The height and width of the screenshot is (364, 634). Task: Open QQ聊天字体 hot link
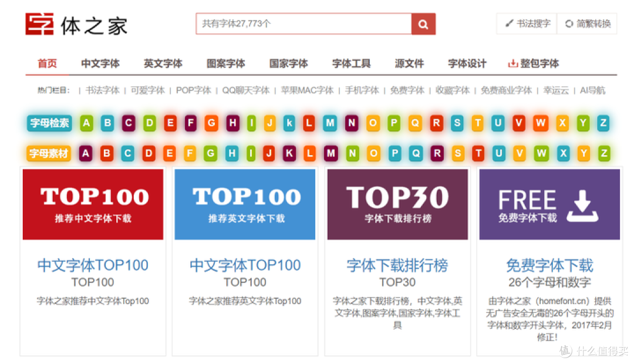246,90
